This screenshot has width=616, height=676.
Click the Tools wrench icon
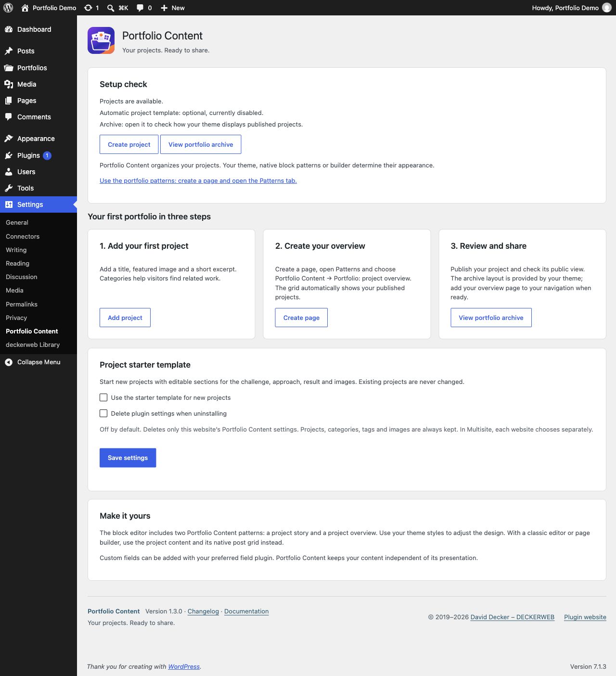coord(9,188)
